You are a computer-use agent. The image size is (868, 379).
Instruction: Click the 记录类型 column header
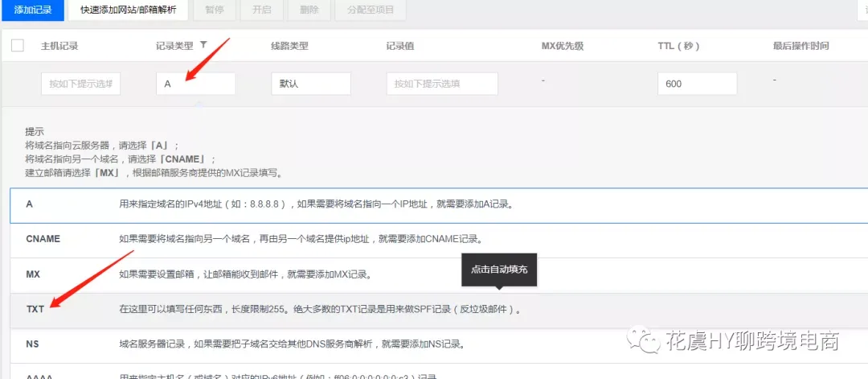pyautogui.click(x=174, y=46)
